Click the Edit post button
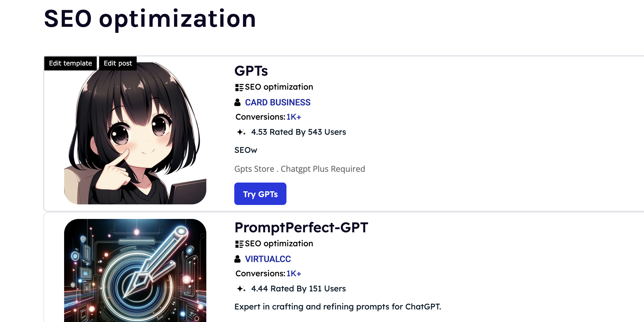The image size is (644, 322). [x=118, y=63]
